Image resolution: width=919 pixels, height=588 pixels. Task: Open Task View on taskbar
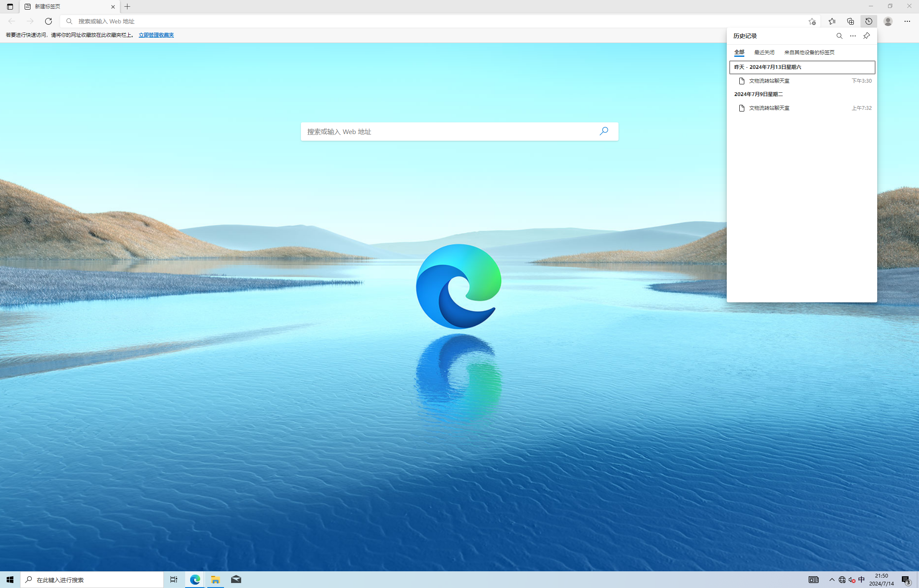tap(174, 580)
